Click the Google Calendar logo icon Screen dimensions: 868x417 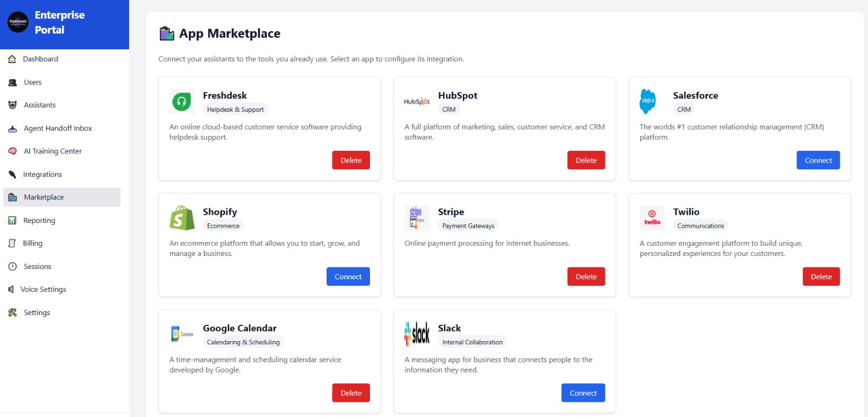point(182,334)
